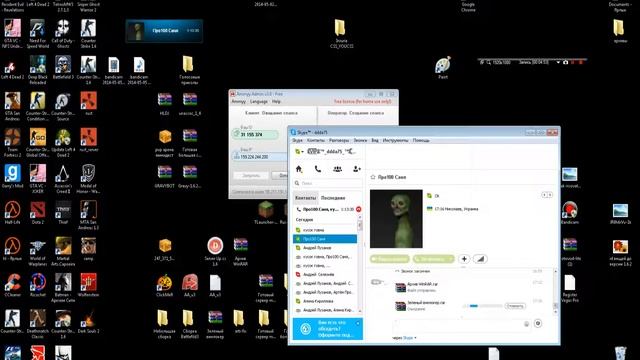The image size is (640, 360).
Task: Open call button dropdown arrow
Action: [x=451, y=259]
